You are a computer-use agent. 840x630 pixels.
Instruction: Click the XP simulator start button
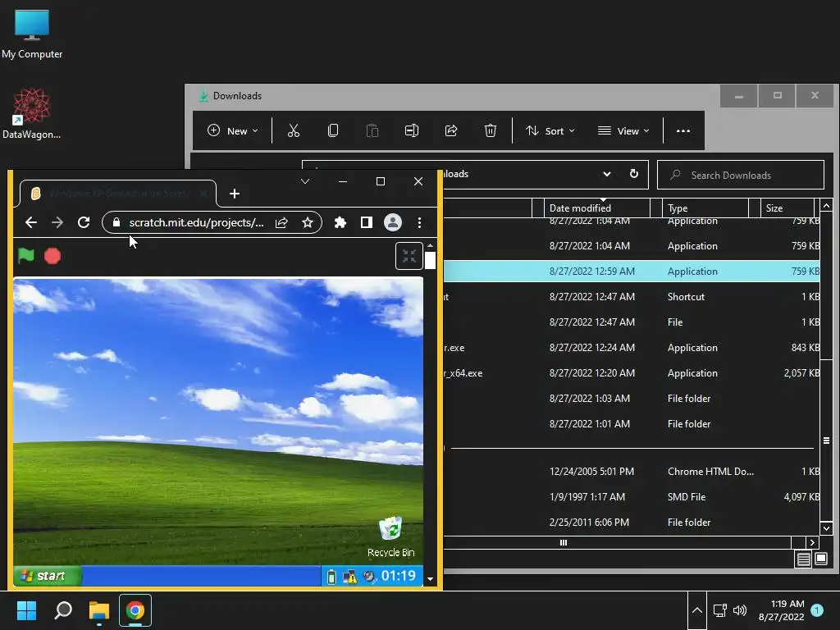click(47, 576)
